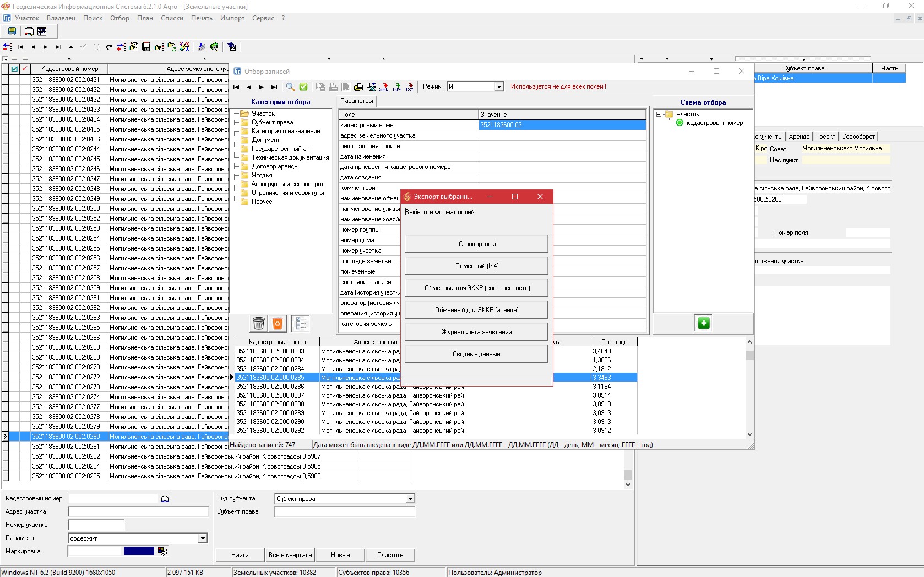Open the Режим mode dropdown
The image size is (924, 577).
click(498, 87)
